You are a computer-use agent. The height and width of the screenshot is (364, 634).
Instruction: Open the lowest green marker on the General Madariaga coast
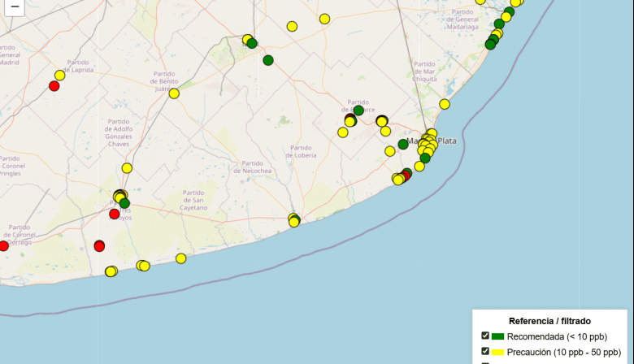pos(490,45)
